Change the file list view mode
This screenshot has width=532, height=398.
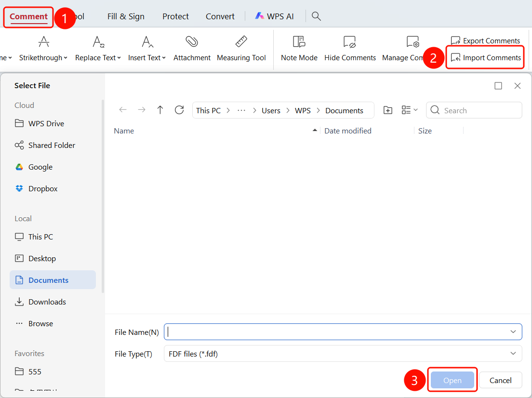tap(410, 110)
